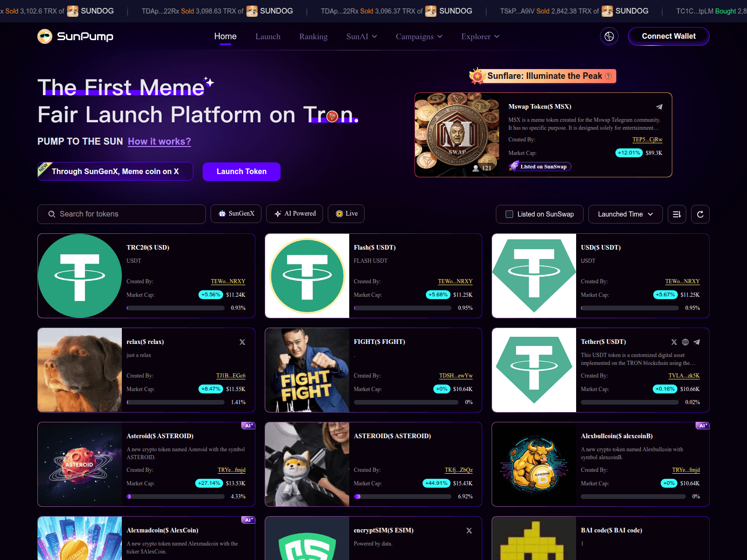Expand the Campaigns menu
This screenshot has width=747, height=560.
[x=419, y=36]
